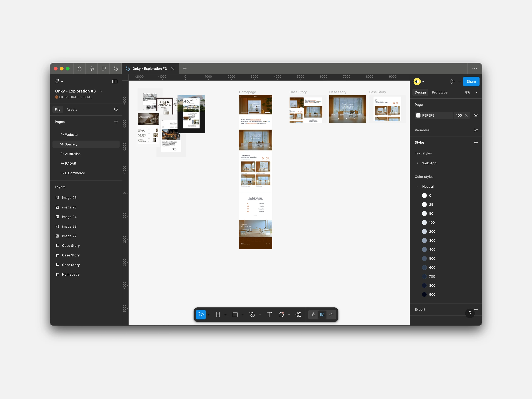The image size is (532, 399).
Task: Open the Variables settings icon
Action: [476, 130]
